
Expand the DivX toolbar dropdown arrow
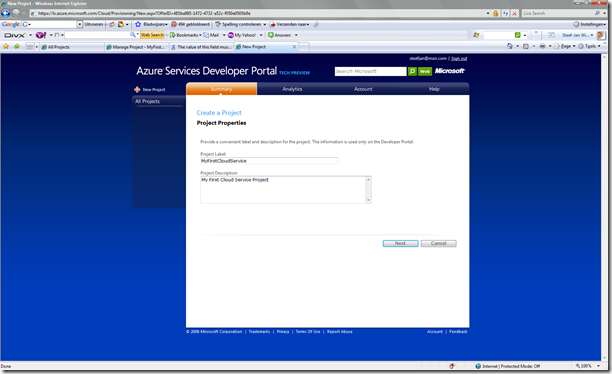pos(30,35)
